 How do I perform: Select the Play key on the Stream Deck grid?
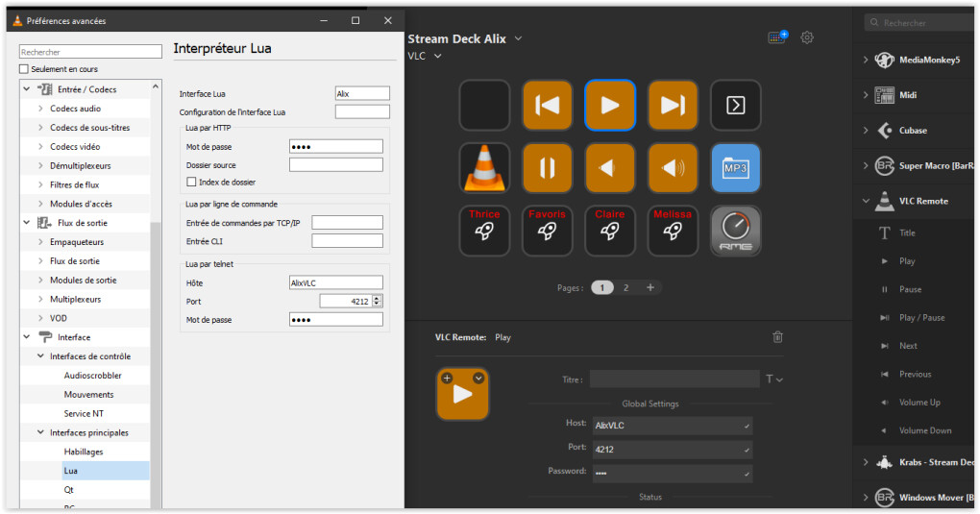pos(610,105)
